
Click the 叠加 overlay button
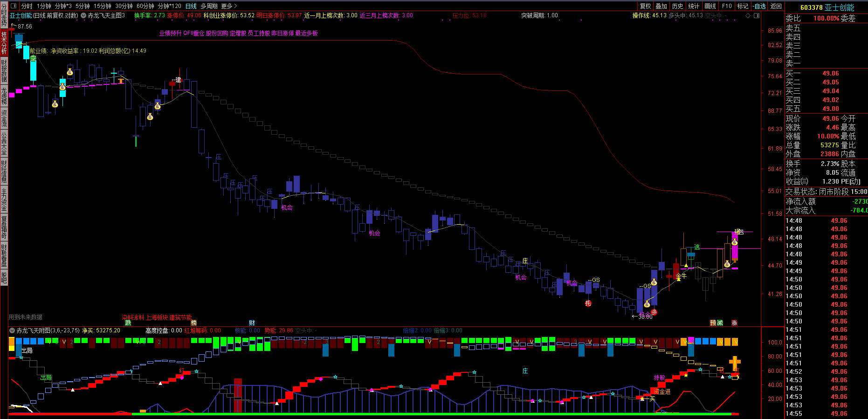pos(661,6)
